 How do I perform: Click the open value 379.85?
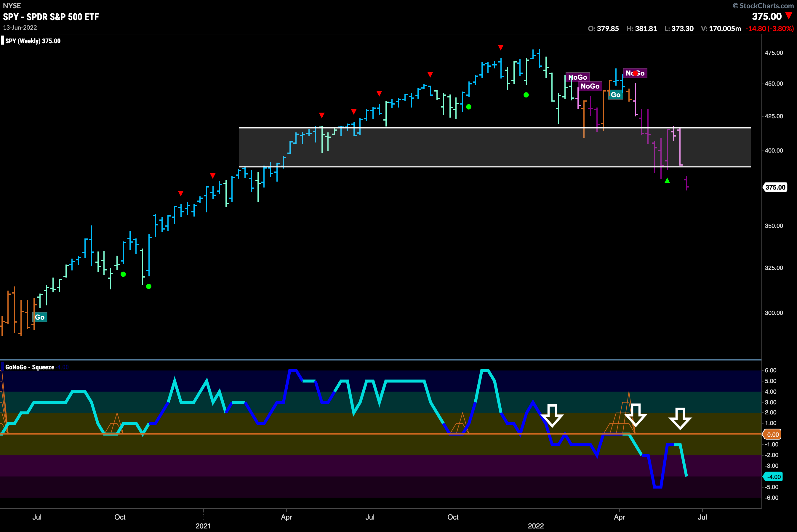tap(607, 28)
